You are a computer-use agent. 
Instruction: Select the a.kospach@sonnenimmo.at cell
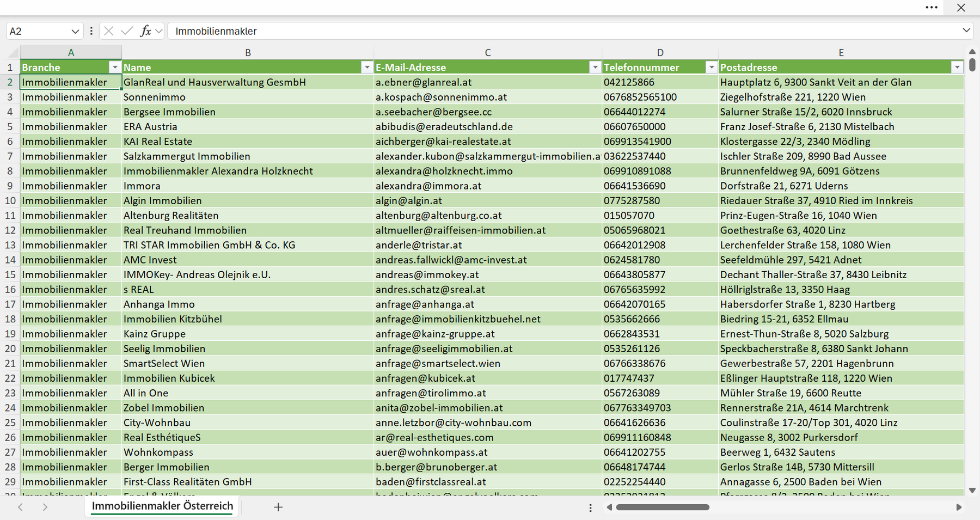(x=488, y=97)
